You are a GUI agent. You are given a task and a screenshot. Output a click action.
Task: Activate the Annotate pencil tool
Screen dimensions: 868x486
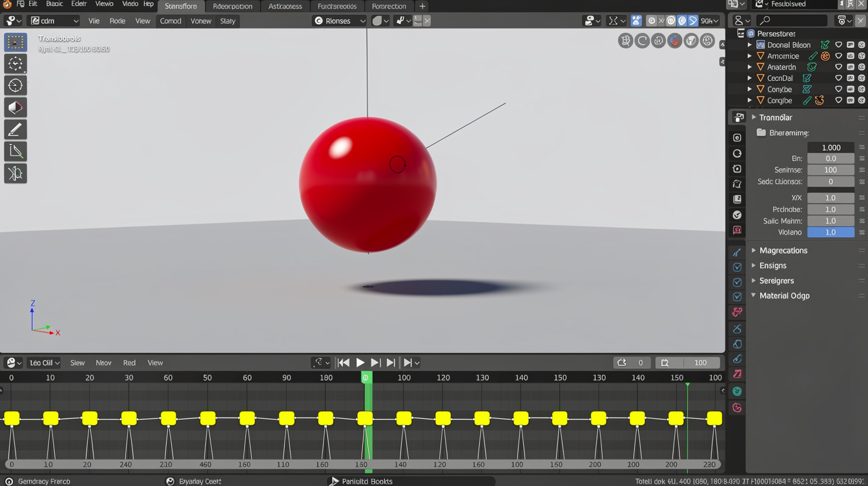tap(15, 130)
